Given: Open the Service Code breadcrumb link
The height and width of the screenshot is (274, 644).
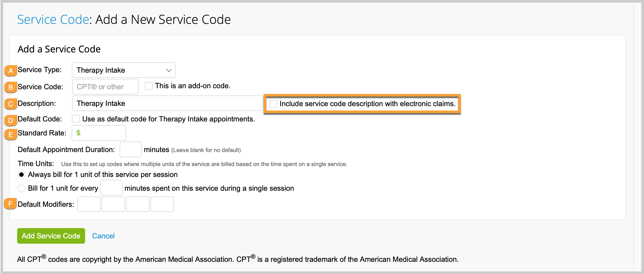Looking at the screenshot, I should click(x=53, y=19).
